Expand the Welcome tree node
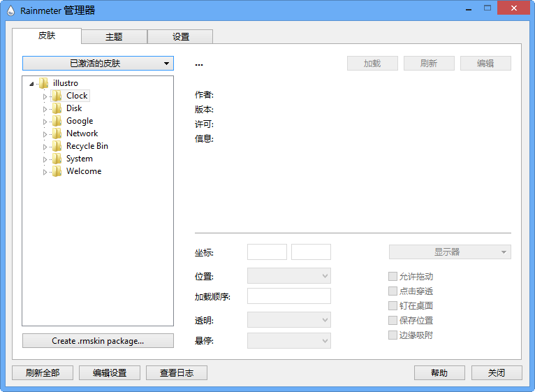This screenshot has height=392, width=535. click(45, 173)
